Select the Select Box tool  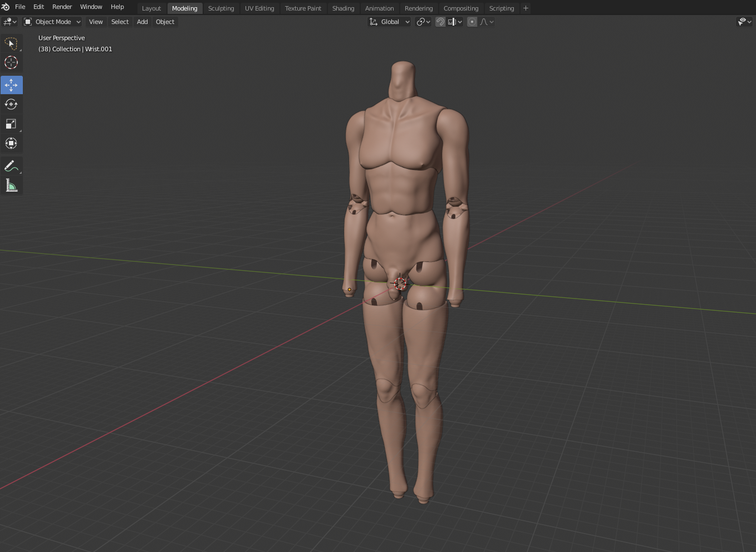11,43
